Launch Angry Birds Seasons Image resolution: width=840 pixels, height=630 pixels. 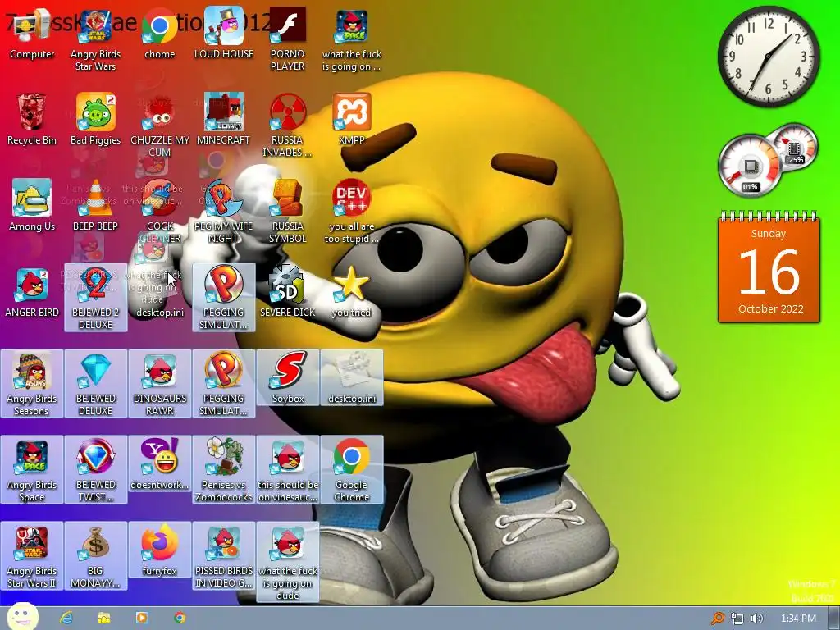[32, 384]
